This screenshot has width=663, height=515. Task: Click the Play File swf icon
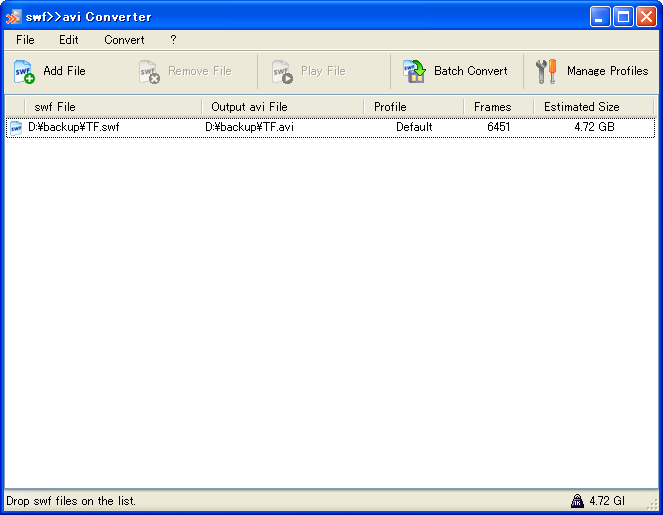coord(282,71)
